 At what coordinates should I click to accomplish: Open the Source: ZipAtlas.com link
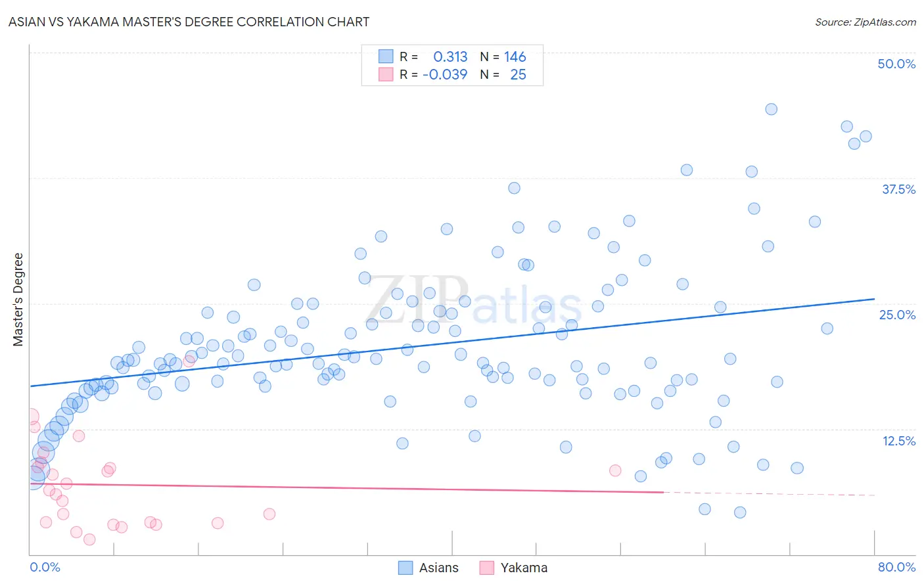pyautogui.click(x=866, y=22)
